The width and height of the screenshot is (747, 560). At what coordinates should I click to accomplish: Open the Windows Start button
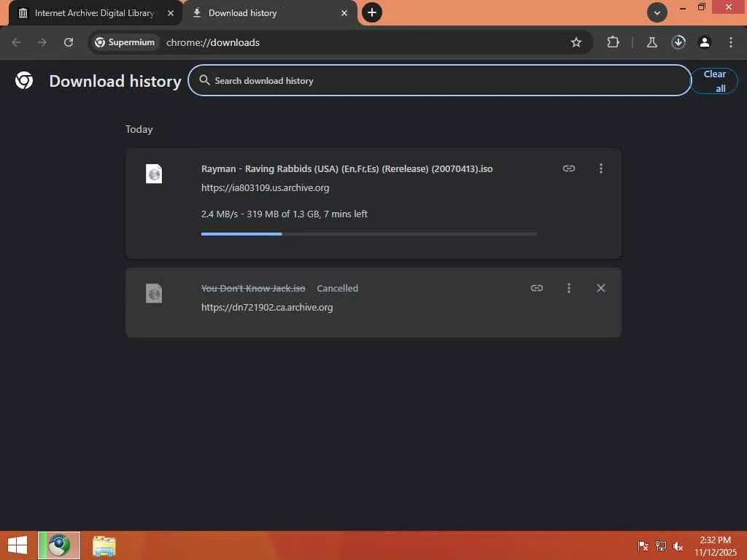[18, 545]
